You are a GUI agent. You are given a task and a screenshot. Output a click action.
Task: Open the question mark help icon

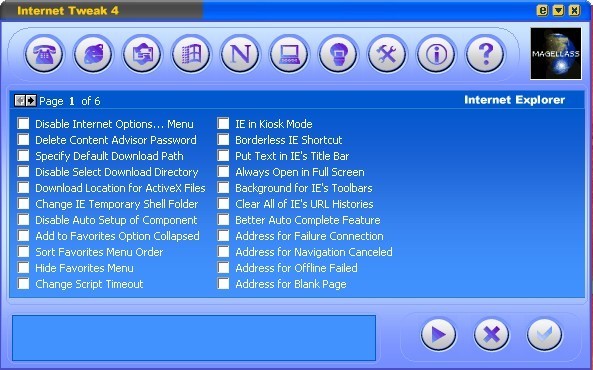485,54
